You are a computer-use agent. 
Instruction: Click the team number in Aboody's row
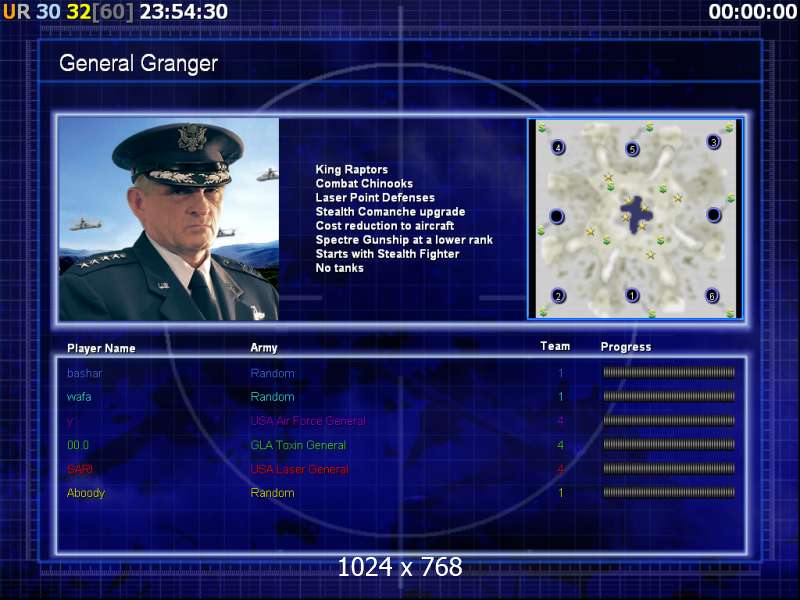561,493
